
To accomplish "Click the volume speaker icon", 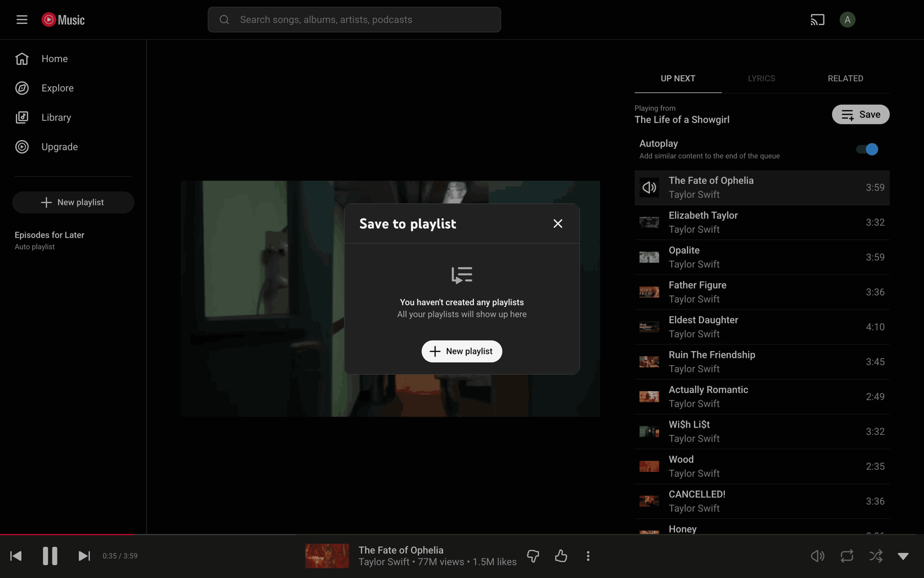I will [817, 556].
